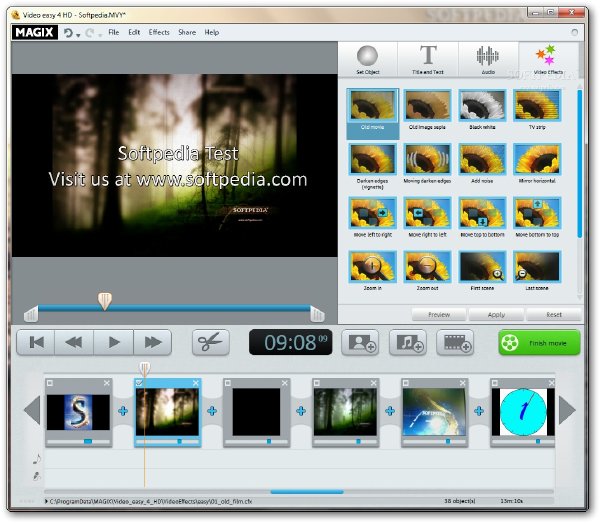This screenshot has height=523, width=600.
Task: Click the triangle before the status bar file path
Action: pos(46,501)
